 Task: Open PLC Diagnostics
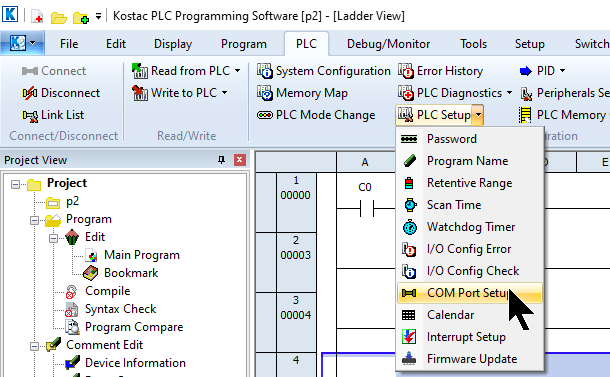click(x=450, y=93)
